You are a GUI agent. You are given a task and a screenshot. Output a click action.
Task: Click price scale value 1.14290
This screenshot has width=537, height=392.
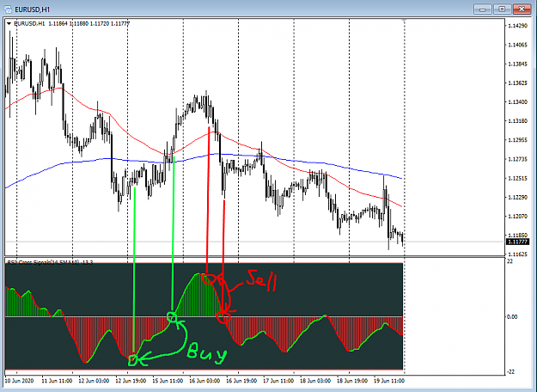518,26
